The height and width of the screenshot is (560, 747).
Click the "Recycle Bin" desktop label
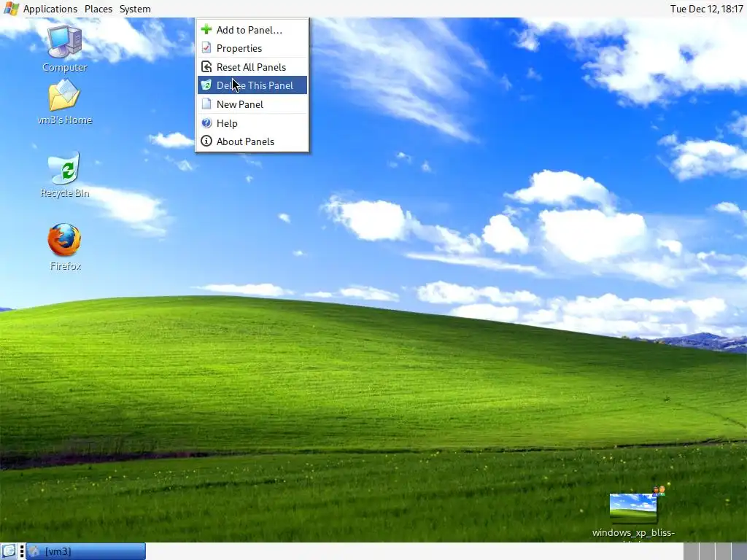[65, 192]
